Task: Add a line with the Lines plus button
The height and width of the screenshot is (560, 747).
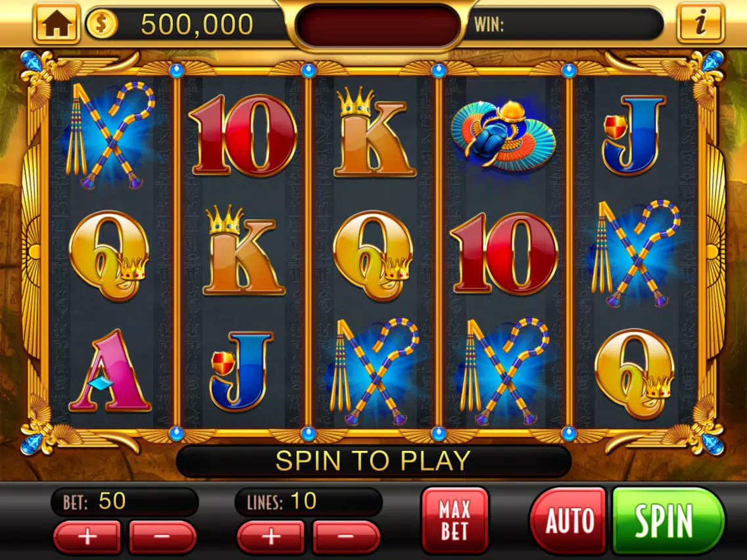Action: coord(271,536)
